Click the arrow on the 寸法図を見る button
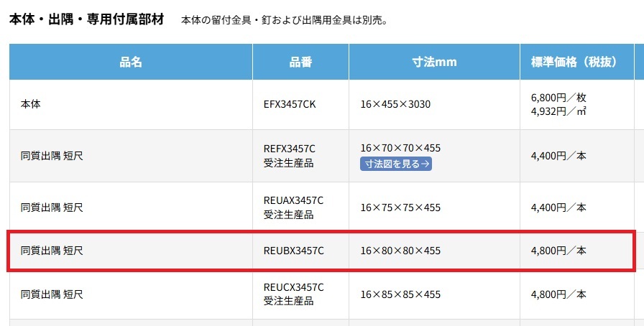This screenshot has height=326, width=644. coord(426,164)
